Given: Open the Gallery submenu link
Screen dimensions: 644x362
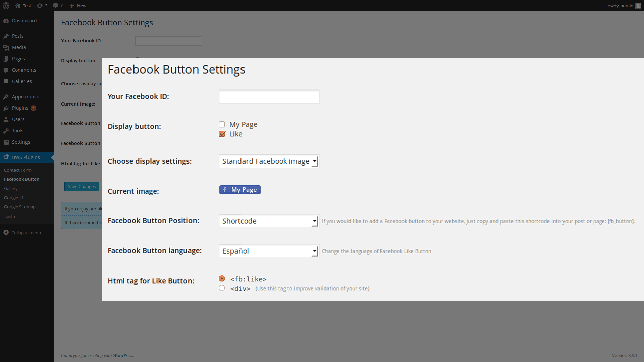Looking at the screenshot, I should point(11,188).
